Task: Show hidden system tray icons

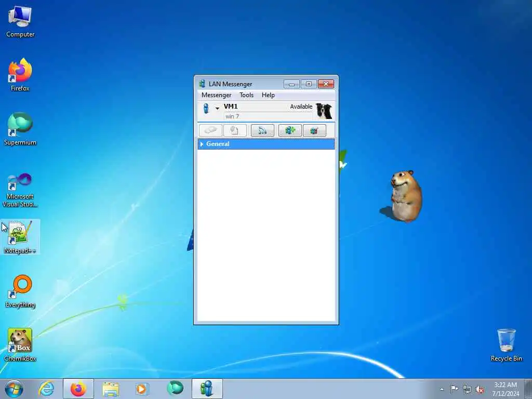Action: (x=442, y=389)
